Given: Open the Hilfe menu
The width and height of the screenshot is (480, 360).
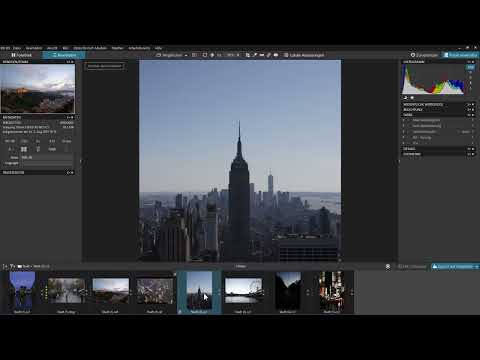Looking at the screenshot, I should pos(158,48).
